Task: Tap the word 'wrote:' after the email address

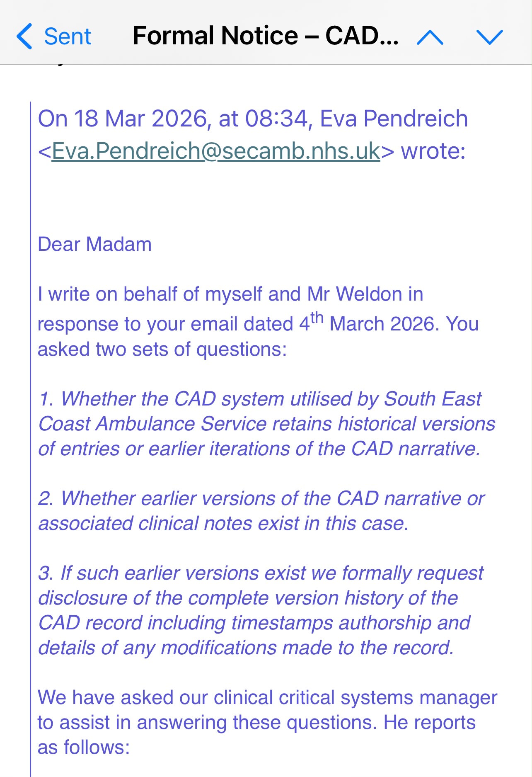Action: pos(433,151)
